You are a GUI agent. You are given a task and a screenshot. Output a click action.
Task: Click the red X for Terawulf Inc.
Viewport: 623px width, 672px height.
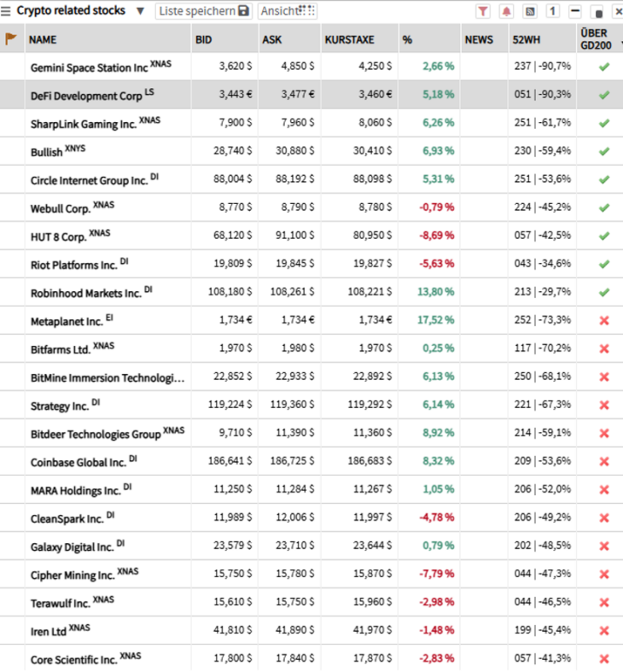pos(604,603)
